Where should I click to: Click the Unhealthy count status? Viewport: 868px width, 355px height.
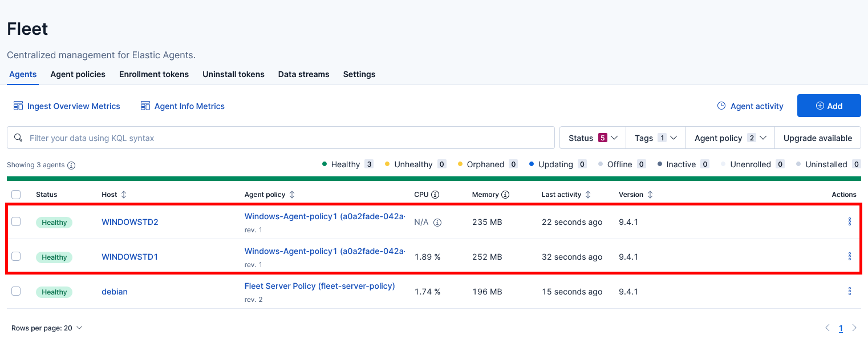416,164
